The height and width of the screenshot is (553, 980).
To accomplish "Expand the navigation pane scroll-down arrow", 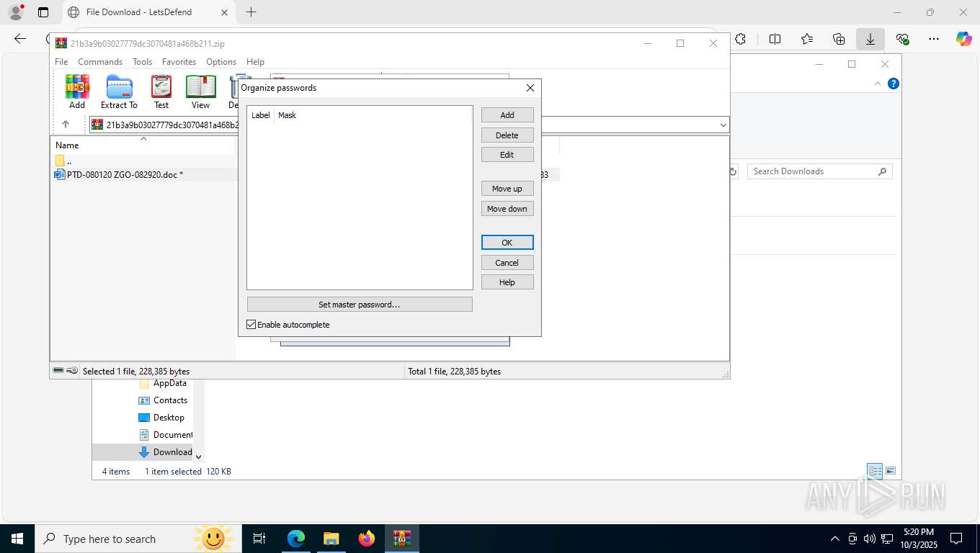I will (x=199, y=457).
